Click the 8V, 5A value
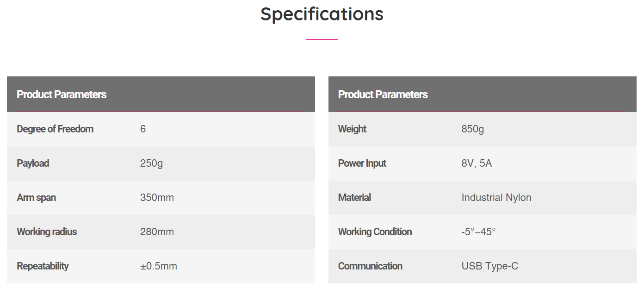Viewport: 644px width, 288px height. point(477,163)
